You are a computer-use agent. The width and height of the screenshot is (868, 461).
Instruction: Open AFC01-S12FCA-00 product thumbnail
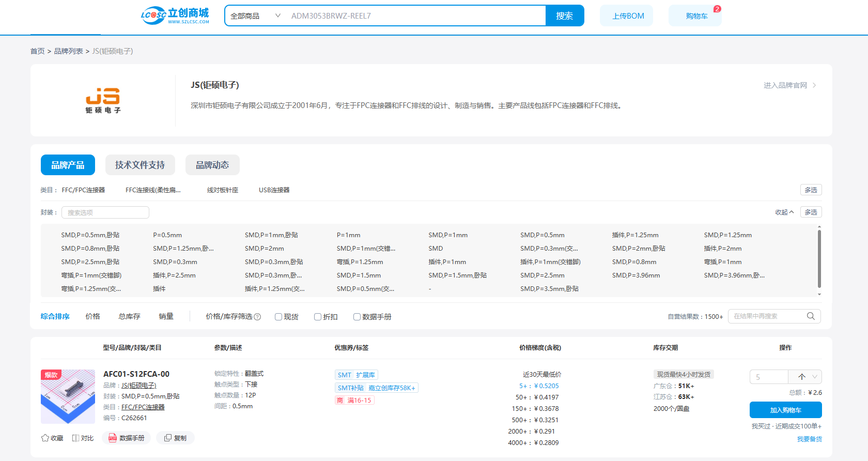(68, 396)
